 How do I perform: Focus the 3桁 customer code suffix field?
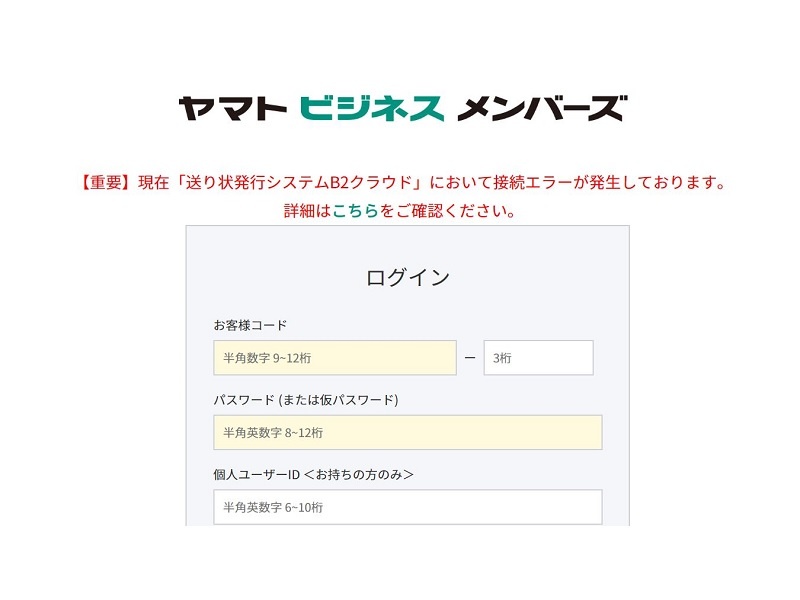pos(538,358)
